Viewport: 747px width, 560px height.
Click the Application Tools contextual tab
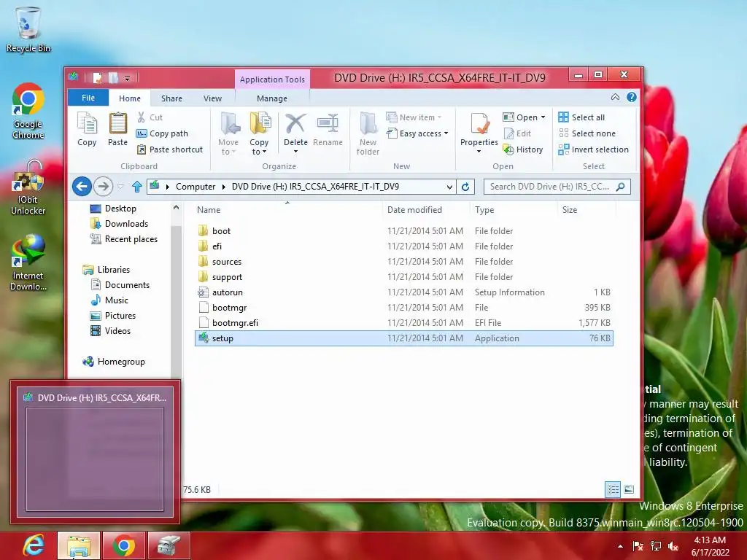pyautogui.click(x=272, y=79)
